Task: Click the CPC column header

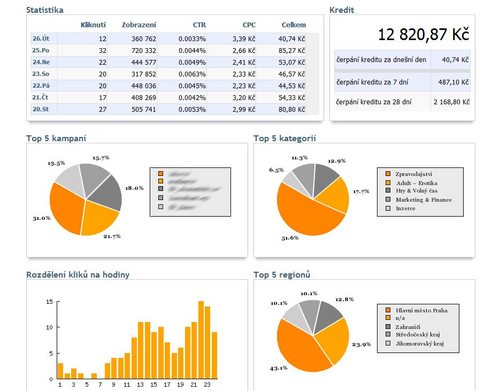Action: tap(249, 25)
